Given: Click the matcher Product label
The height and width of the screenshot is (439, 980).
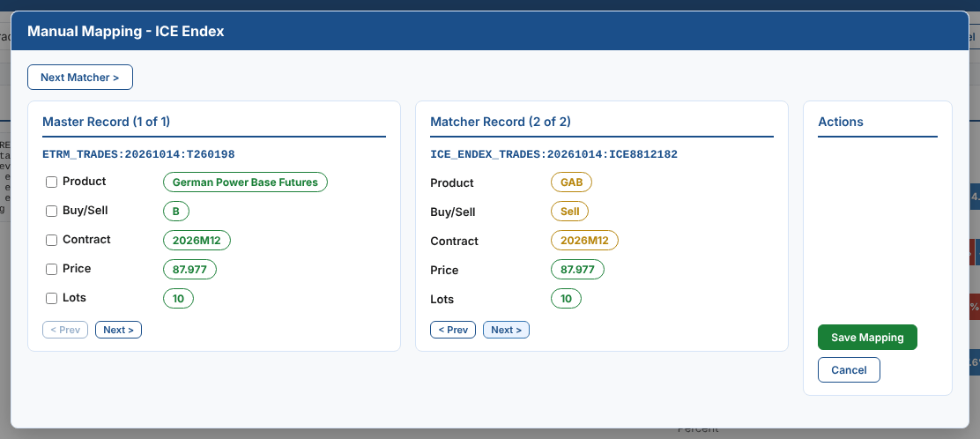Looking at the screenshot, I should tap(452, 183).
